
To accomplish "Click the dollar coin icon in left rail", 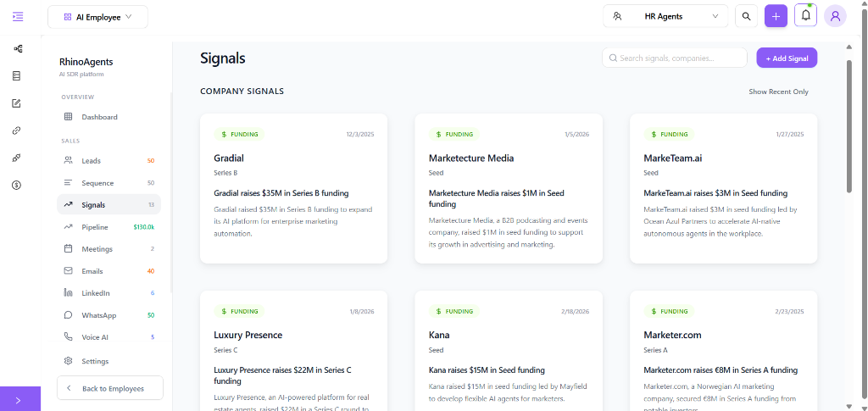I will 17,186.
